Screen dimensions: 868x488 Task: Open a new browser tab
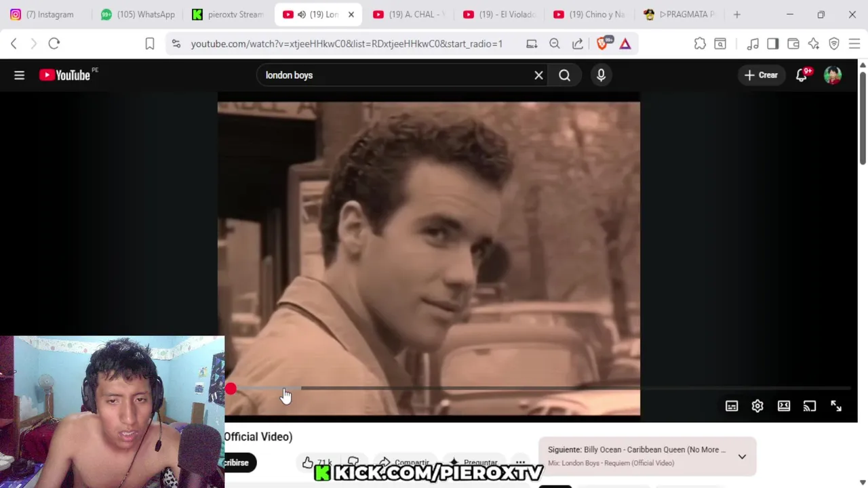click(736, 14)
